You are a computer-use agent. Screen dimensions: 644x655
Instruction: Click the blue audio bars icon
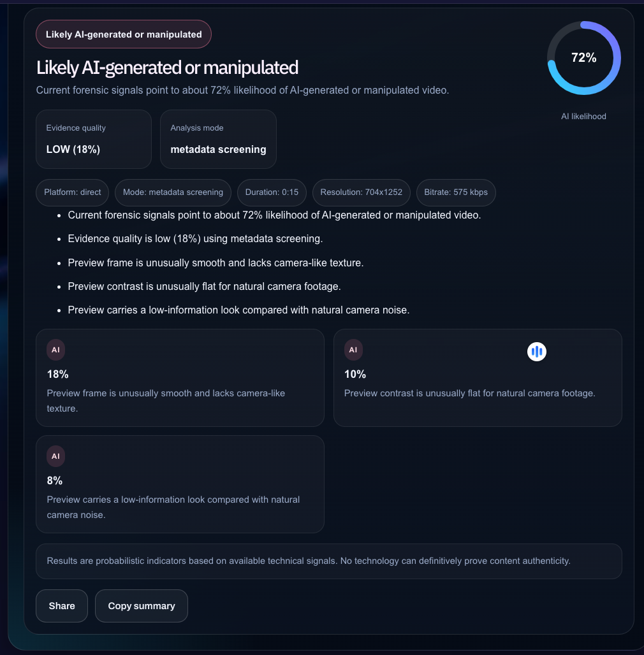pos(537,351)
